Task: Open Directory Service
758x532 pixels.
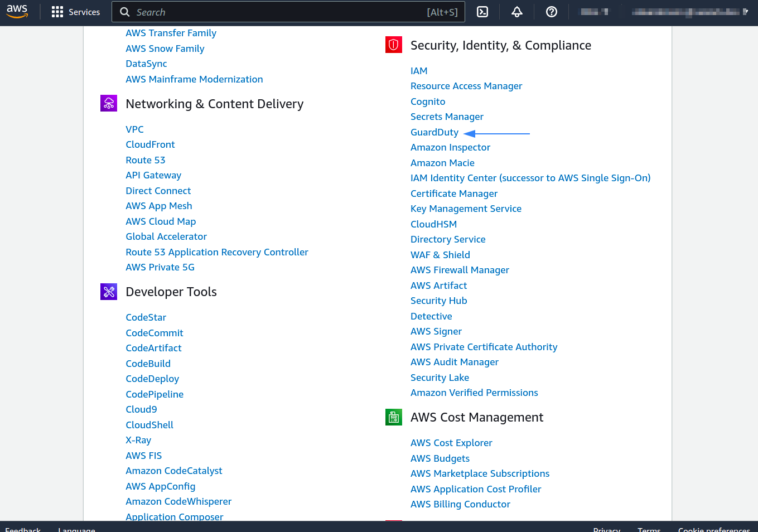Action: tap(448, 239)
